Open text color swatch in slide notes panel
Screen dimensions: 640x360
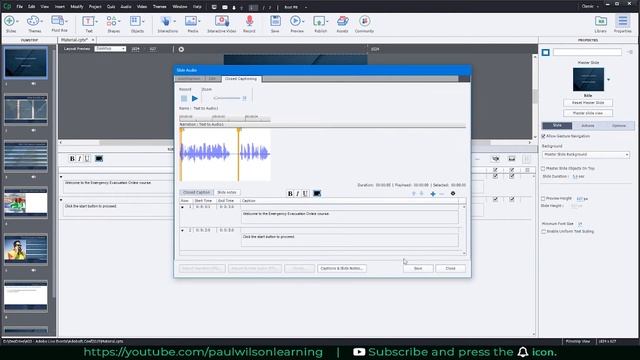click(x=99, y=159)
